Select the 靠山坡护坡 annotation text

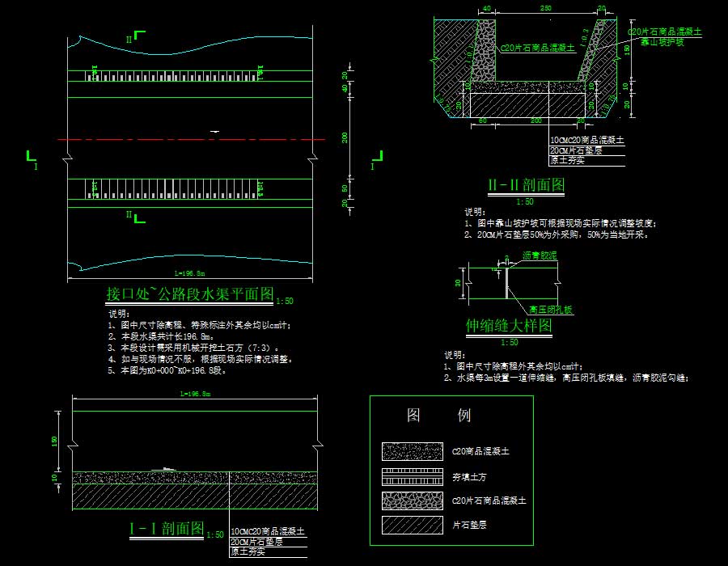[x=662, y=41]
